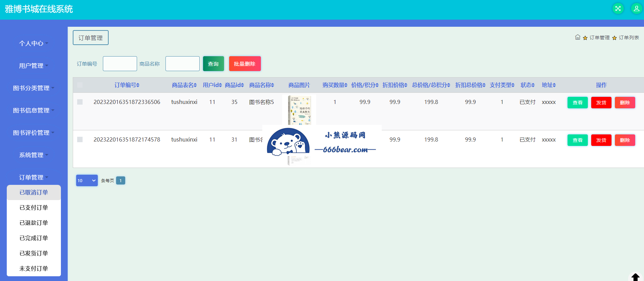Open the user profile icon in header

point(636,8)
